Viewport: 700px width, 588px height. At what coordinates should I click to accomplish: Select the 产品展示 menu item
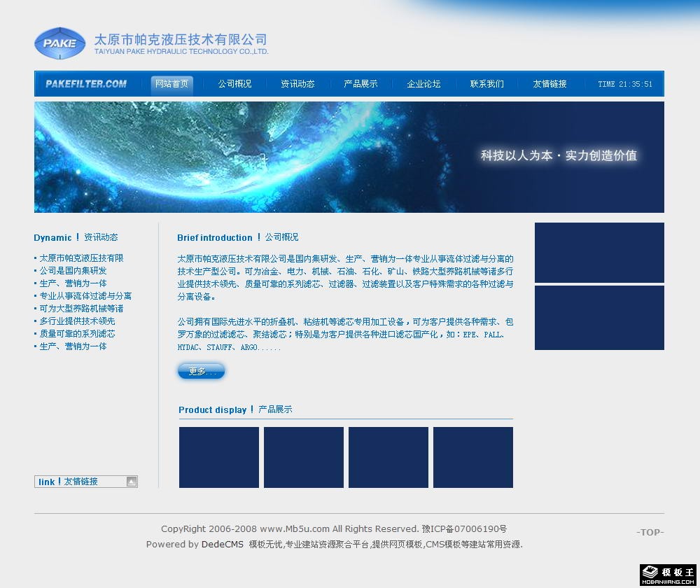pos(360,83)
